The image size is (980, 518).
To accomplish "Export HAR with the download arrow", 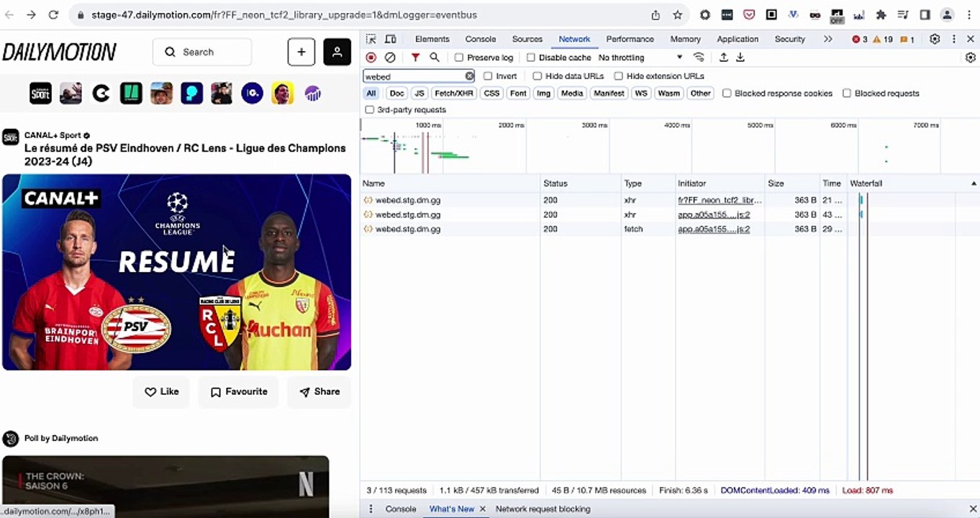I will pyautogui.click(x=740, y=58).
